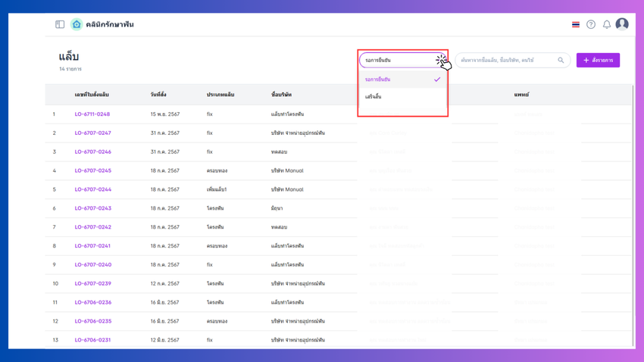Click the คลินิกรักษาฟัน title text

pos(110,24)
